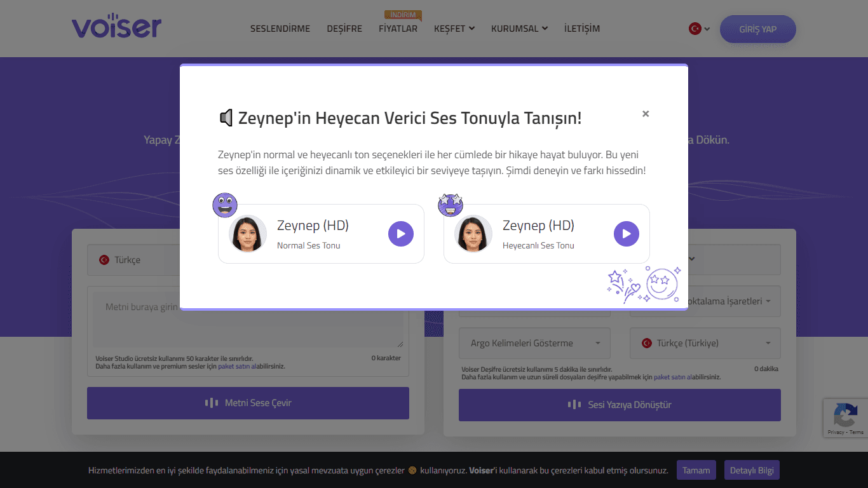Click the GİRİŞ YAP button
Image resolution: width=868 pixels, height=488 pixels.
(x=758, y=29)
